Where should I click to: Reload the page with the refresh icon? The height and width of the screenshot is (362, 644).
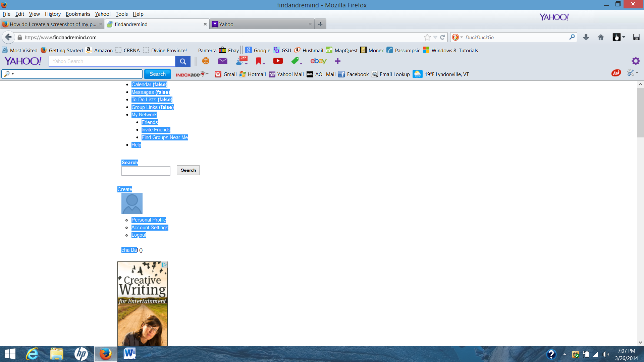(442, 37)
